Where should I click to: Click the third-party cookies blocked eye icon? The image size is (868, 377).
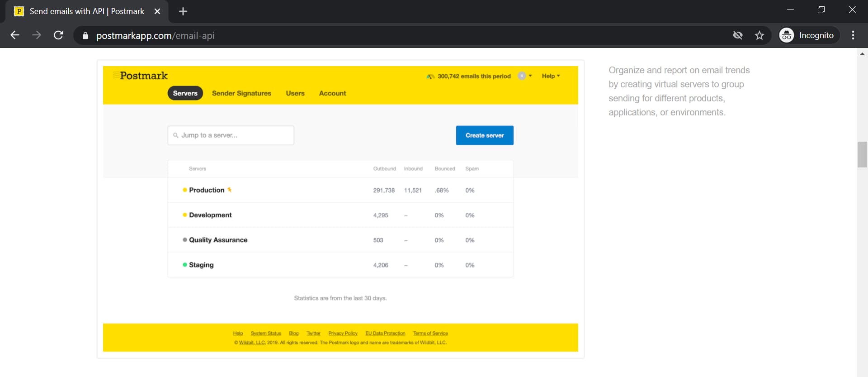point(738,35)
